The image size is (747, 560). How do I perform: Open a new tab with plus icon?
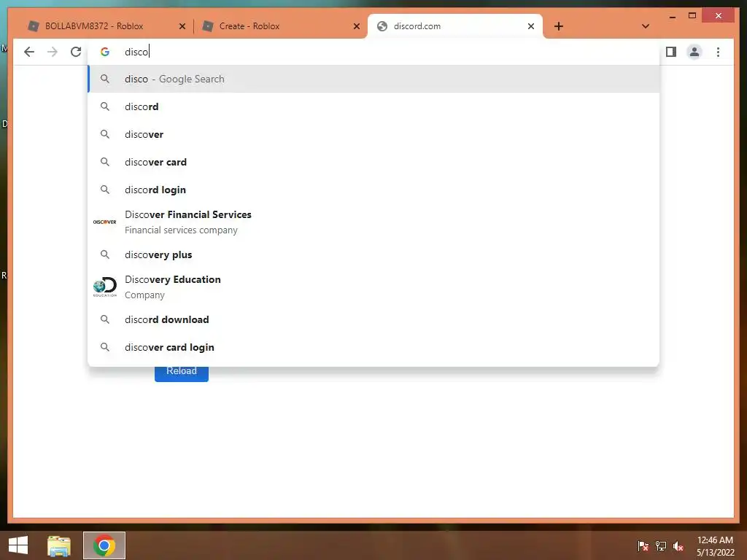pos(559,26)
